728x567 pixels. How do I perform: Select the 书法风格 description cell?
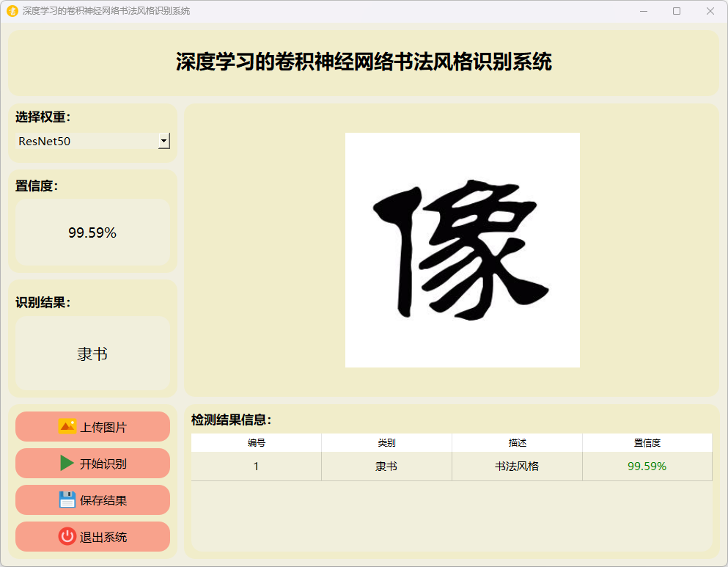click(x=517, y=467)
